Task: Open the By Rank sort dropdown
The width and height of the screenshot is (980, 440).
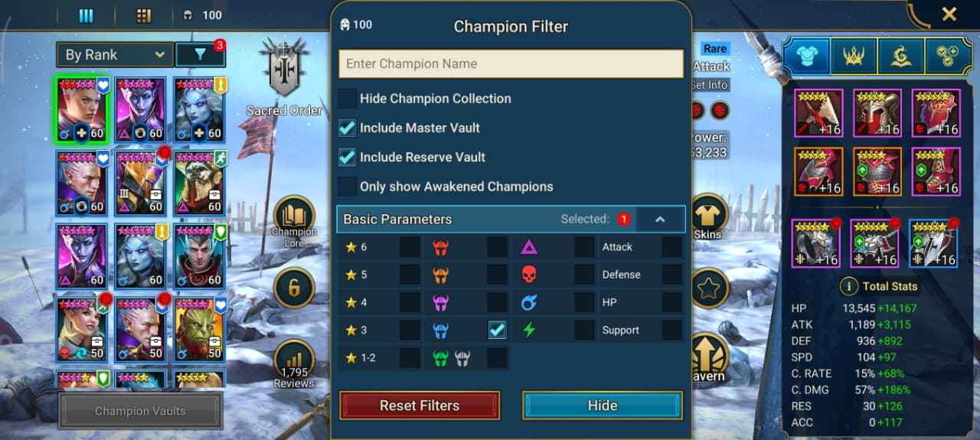Action: point(115,54)
